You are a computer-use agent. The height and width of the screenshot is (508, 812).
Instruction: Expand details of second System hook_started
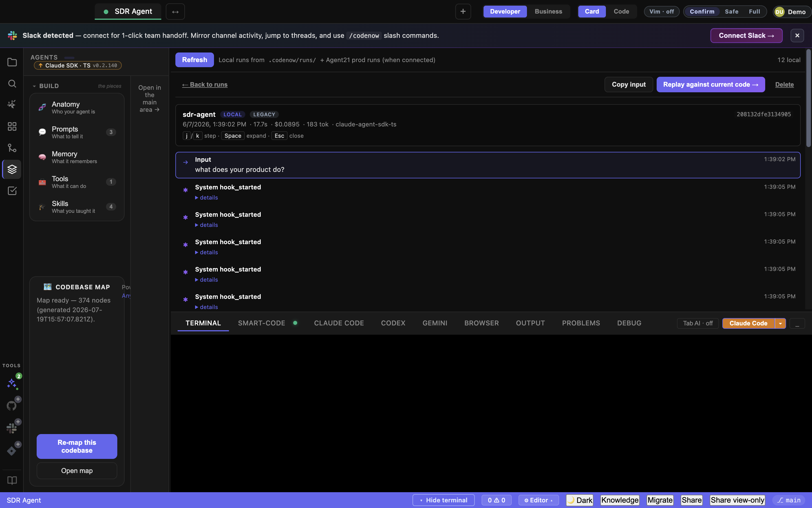(x=206, y=225)
